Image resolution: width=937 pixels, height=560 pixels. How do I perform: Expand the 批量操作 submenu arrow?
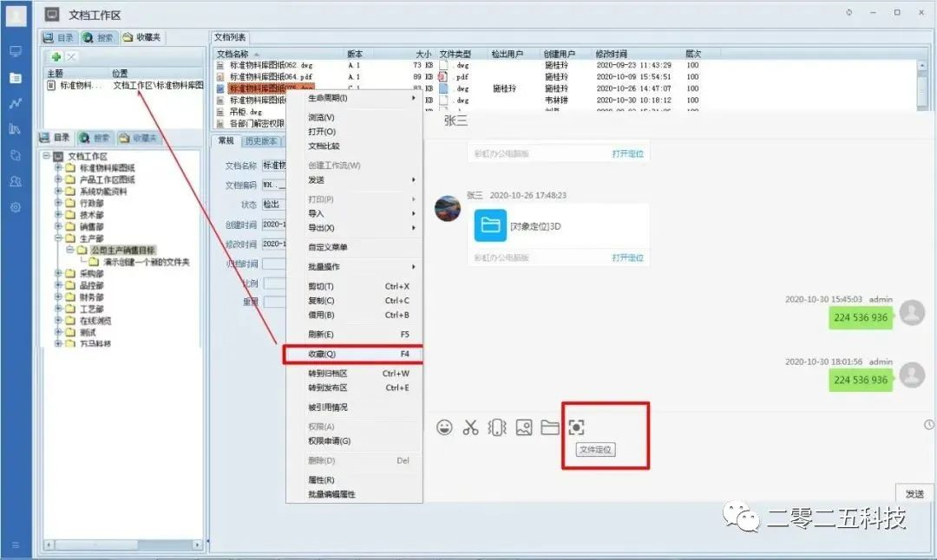pyautogui.click(x=415, y=266)
